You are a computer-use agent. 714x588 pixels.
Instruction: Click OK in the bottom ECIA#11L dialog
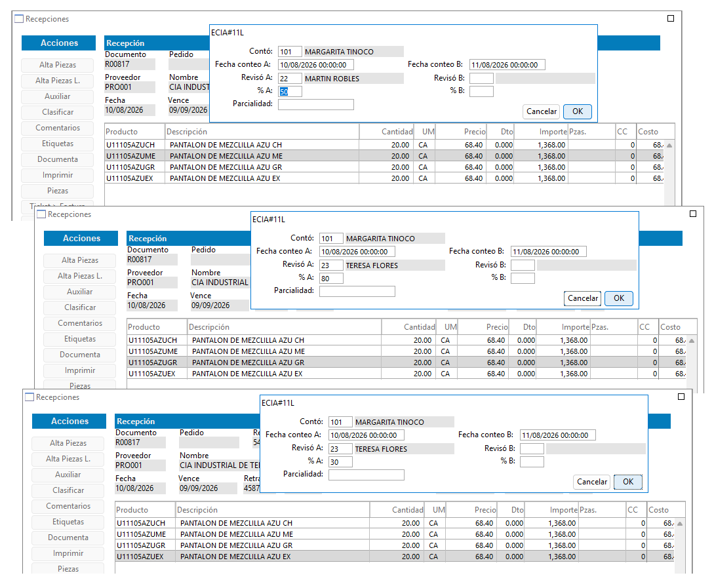click(628, 482)
